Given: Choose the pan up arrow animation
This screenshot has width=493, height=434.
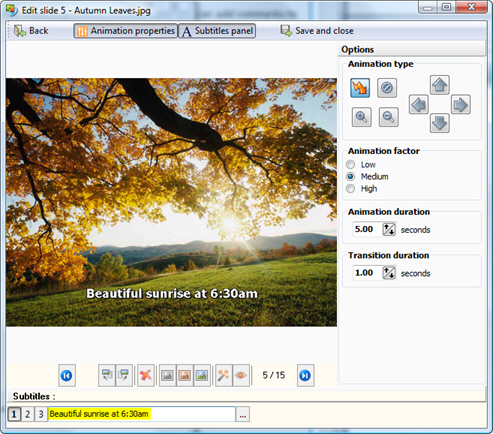Looking at the screenshot, I should (439, 85).
